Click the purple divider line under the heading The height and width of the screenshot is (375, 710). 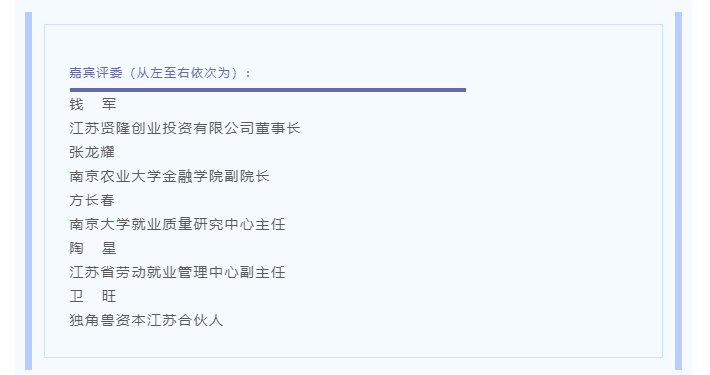[268, 90]
